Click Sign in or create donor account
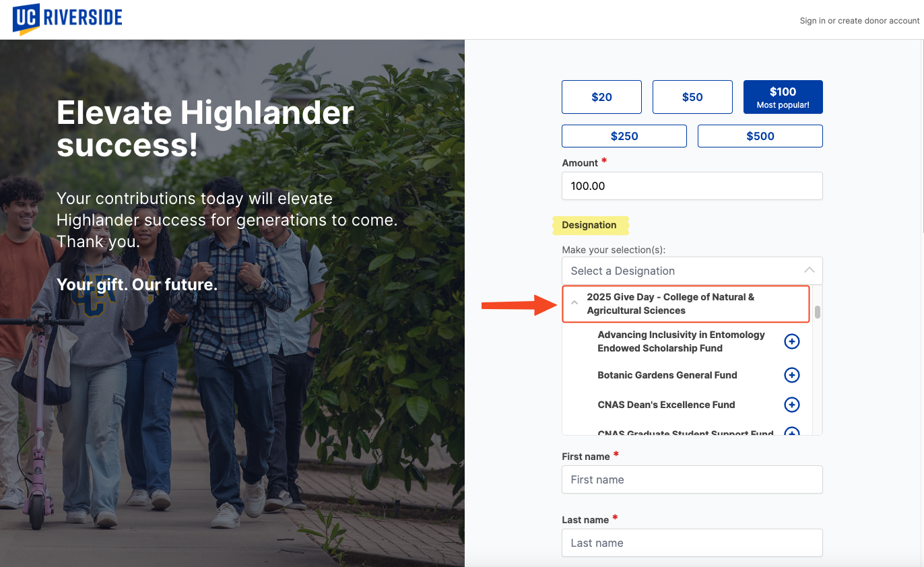This screenshot has width=924, height=567. coord(859,21)
